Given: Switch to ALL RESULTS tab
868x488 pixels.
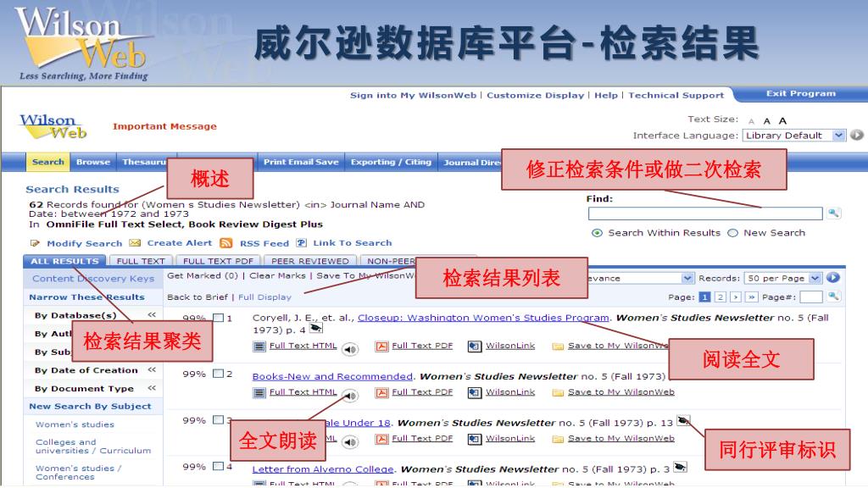Looking at the screenshot, I should (x=64, y=261).
